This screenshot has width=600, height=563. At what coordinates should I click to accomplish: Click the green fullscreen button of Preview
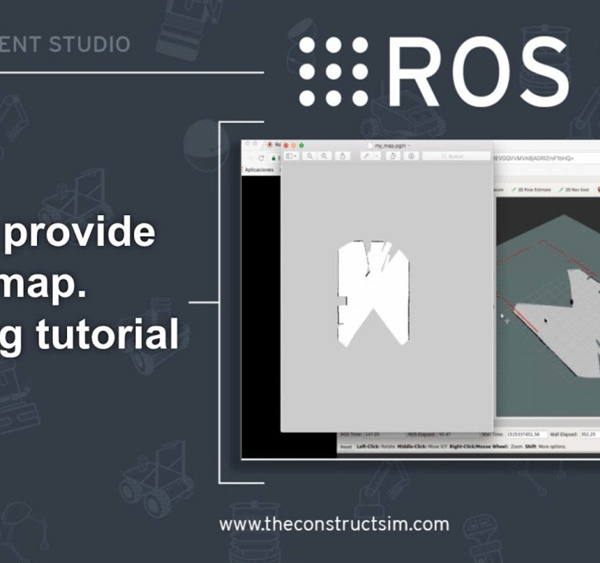click(x=302, y=145)
